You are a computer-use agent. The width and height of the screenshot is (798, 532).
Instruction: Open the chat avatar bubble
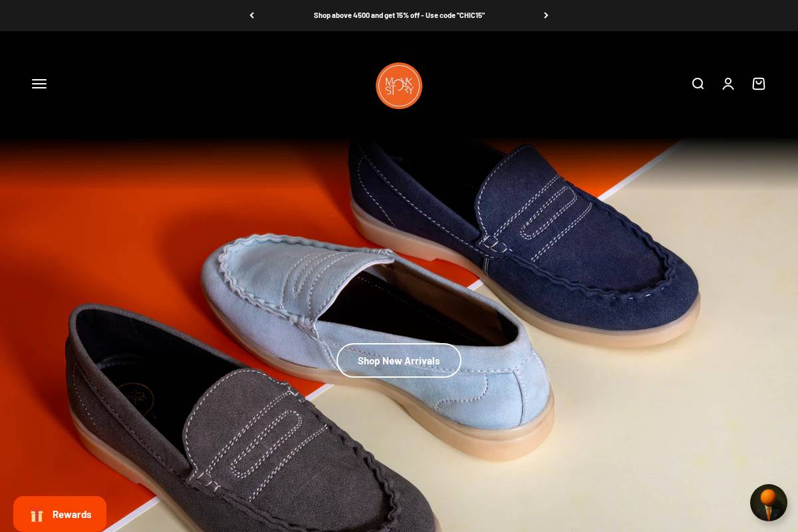(x=769, y=503)
